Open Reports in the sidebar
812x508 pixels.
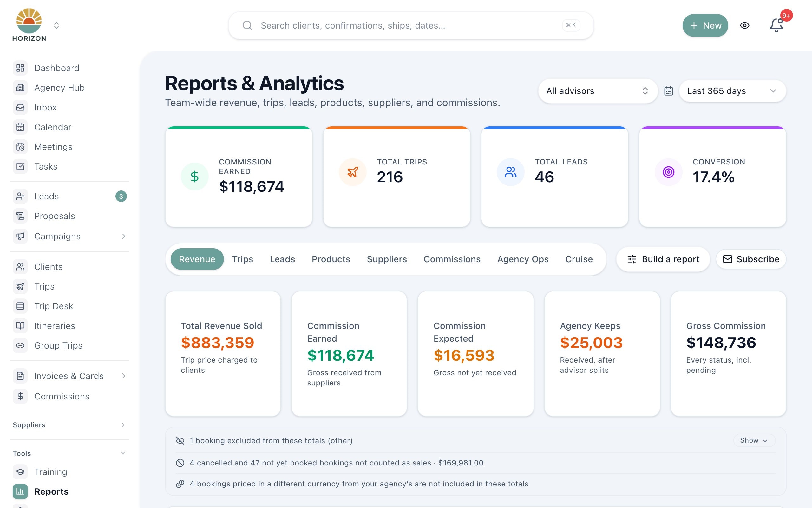(x=69, y=491)
